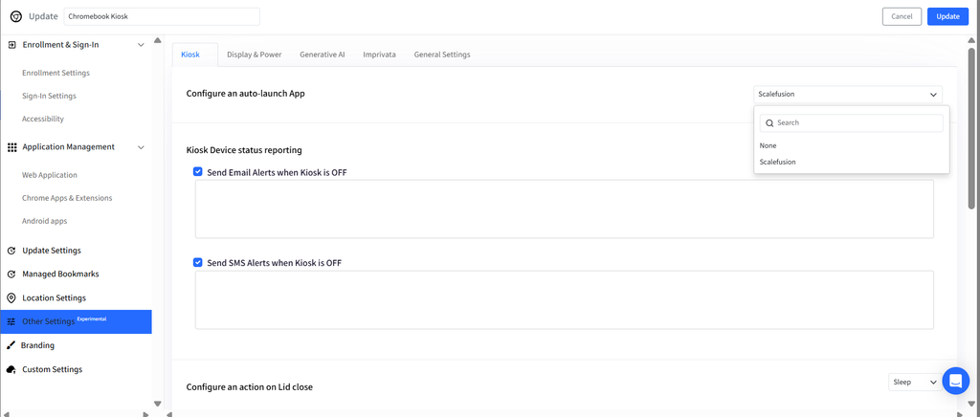Open Android apps in the sidebar
The image size is (980, 417).
click(x=44, y=221)
